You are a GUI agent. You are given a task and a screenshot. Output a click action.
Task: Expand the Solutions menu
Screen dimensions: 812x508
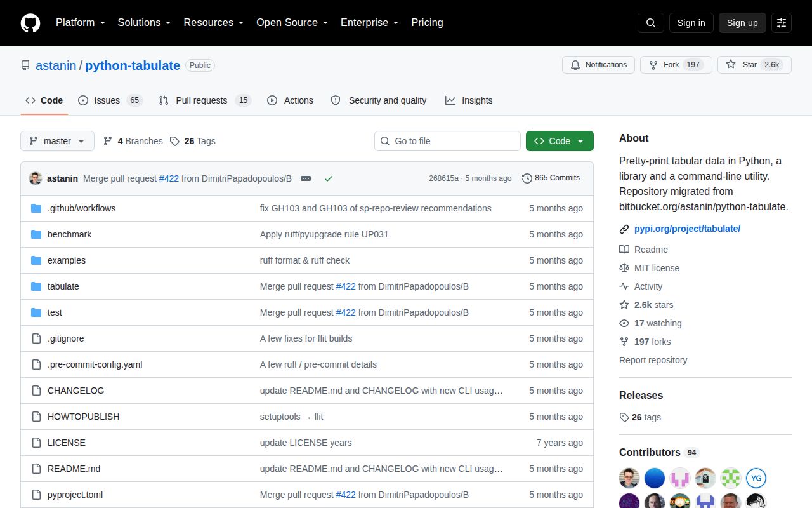[x=144, y=22]
